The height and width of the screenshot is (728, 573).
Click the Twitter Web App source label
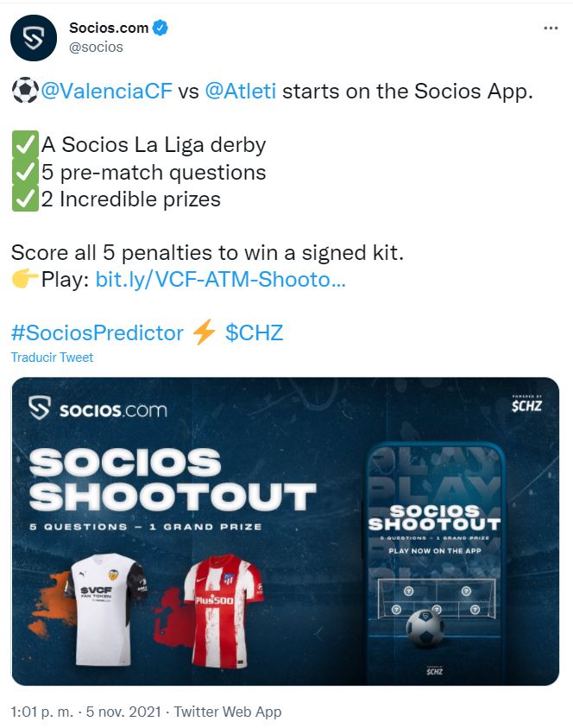point(228,712)
